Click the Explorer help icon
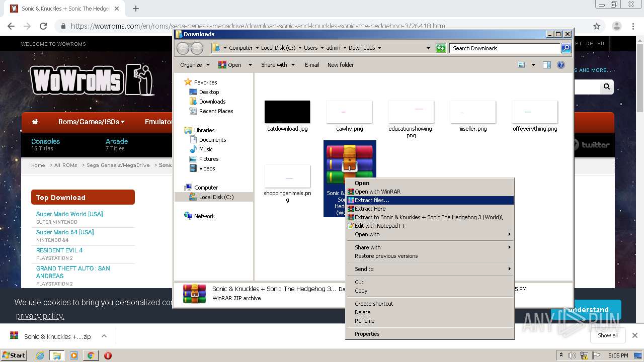Image resolution: width=644 pixels, height=362 pixels. click(561, 65)
